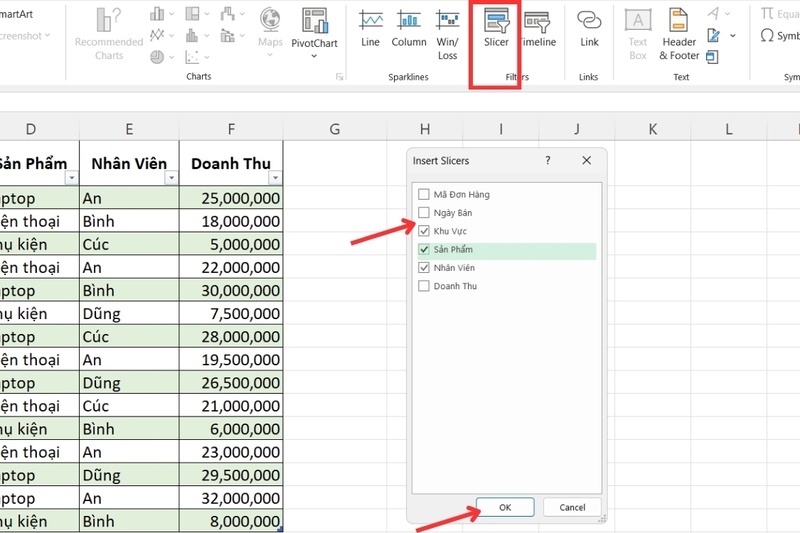
Task: Check the Ngày Bán slicer field
Action: (x=425, y=213)
